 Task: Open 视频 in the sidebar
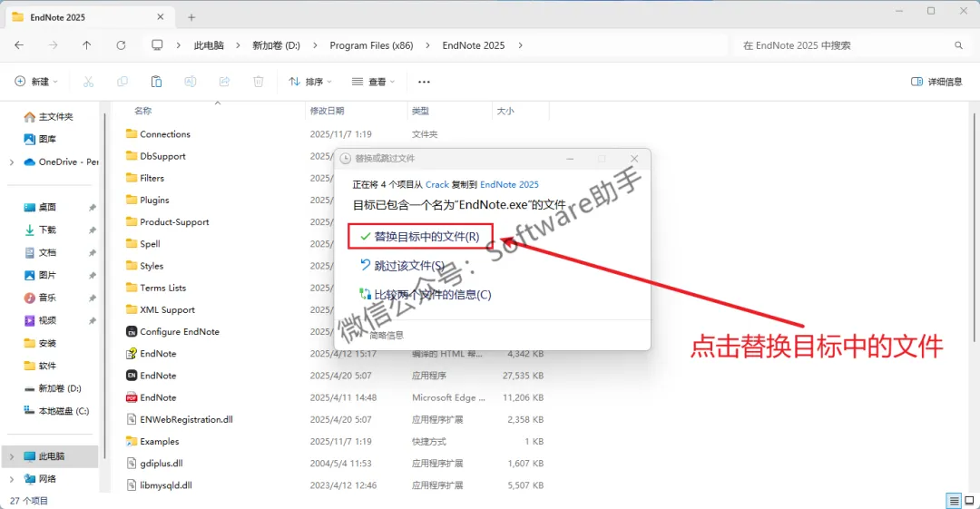coord(40,320)
